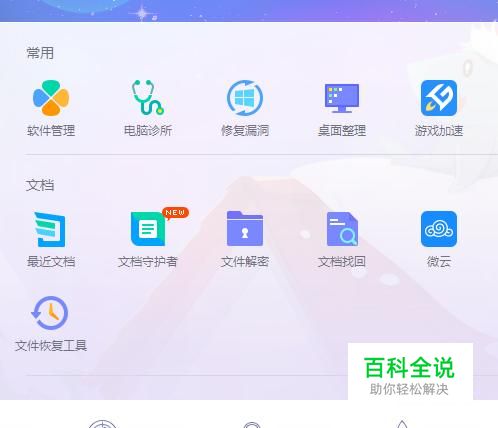This screenshot has height=428, width=498.
Task: Click the starry purple banner at top
Action: [249, 11]
